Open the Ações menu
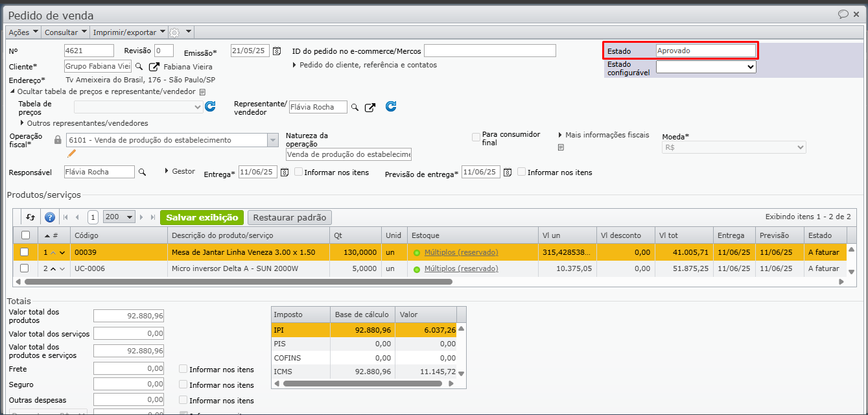This screenshot has width=868, height=415. coord(23,32)
